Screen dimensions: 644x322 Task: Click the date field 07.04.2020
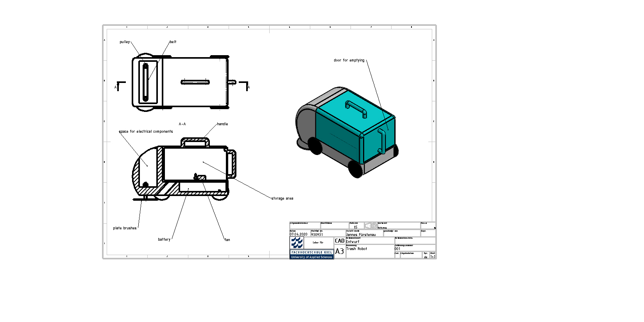pyautogui.click(x=299, y=234)
